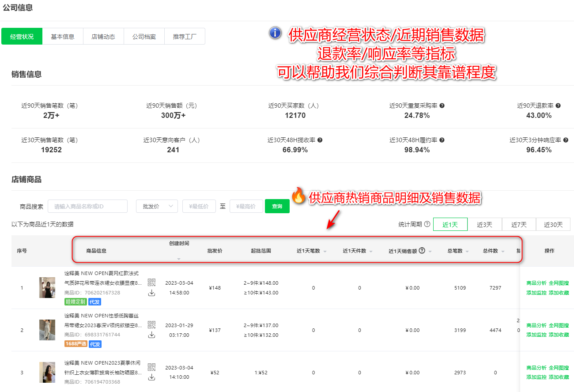Open the 推荐工厂 tab
This screenshot has width=574, height=392.
[185, 37]
